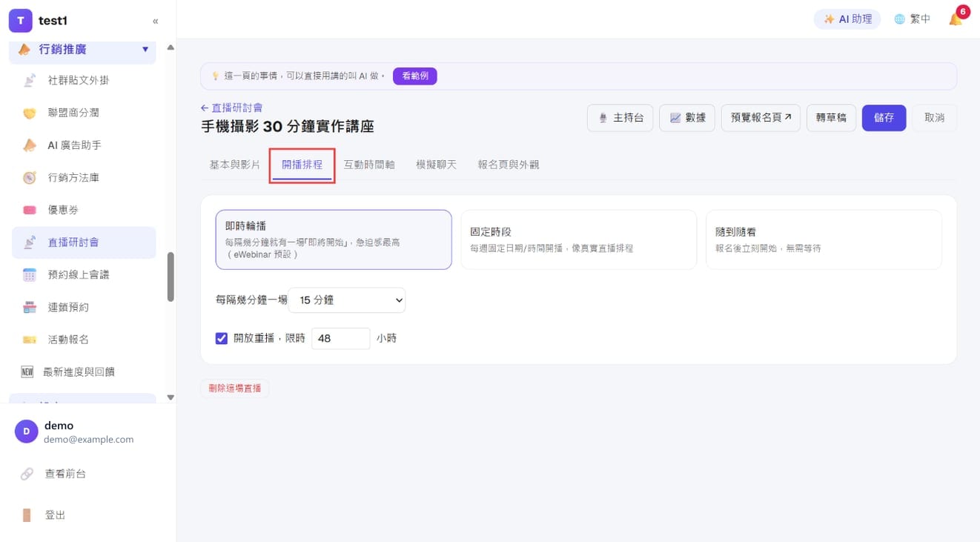The image size is (980, 542).
Task: Switch to the 報名頁與外觀 tab
Action: (x=509, y=165)
